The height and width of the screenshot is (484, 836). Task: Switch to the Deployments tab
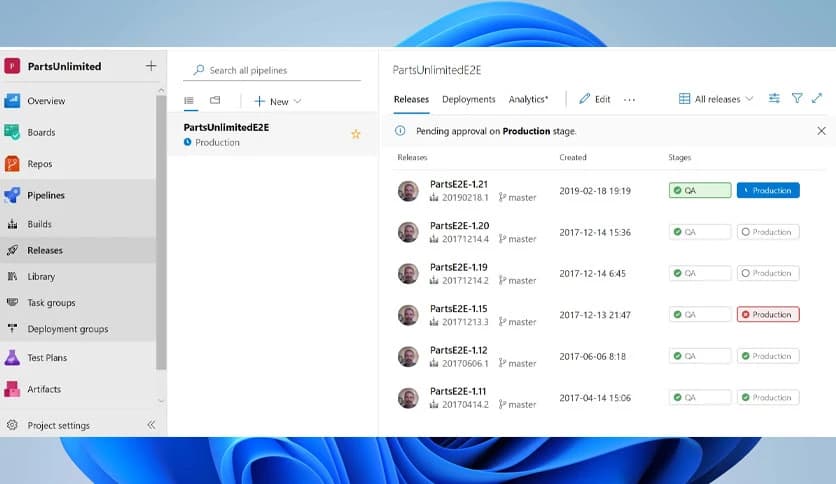pyautogui.click(x=469, y=99)
